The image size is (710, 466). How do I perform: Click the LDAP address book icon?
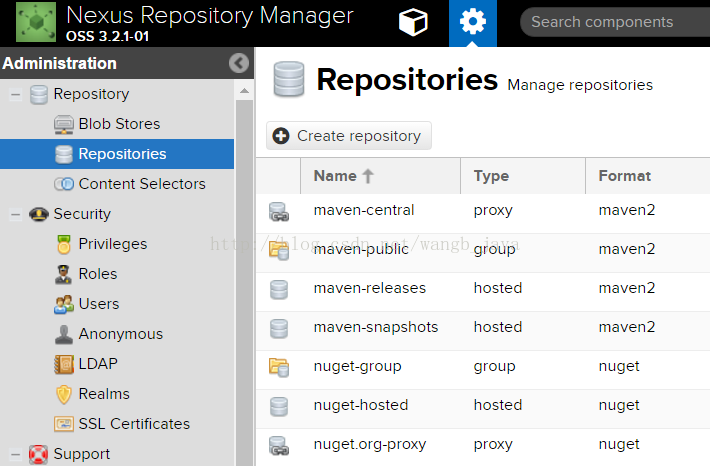[63, 364]
